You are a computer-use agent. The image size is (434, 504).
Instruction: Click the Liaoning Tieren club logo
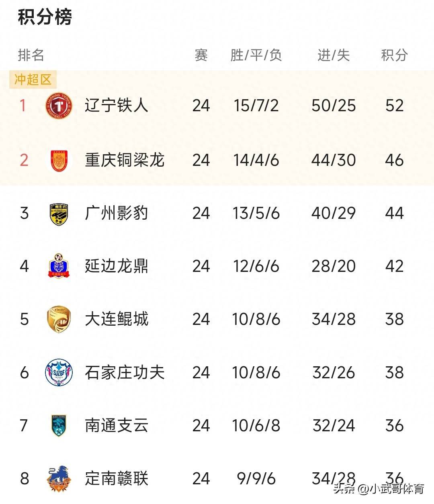pyautogui.click(x=59, y=106)
